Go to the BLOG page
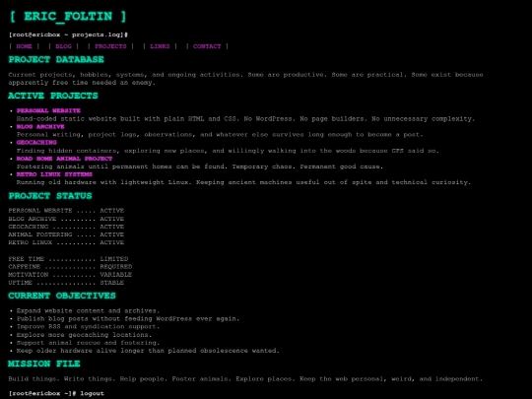Screen dimensions: 532x399 point(63,46)
